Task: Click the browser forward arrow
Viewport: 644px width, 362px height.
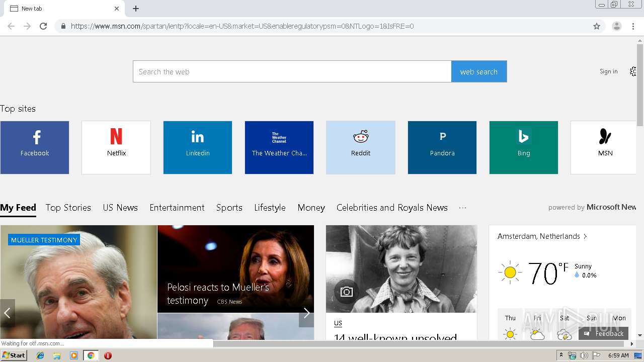Action: pos(27,26)
